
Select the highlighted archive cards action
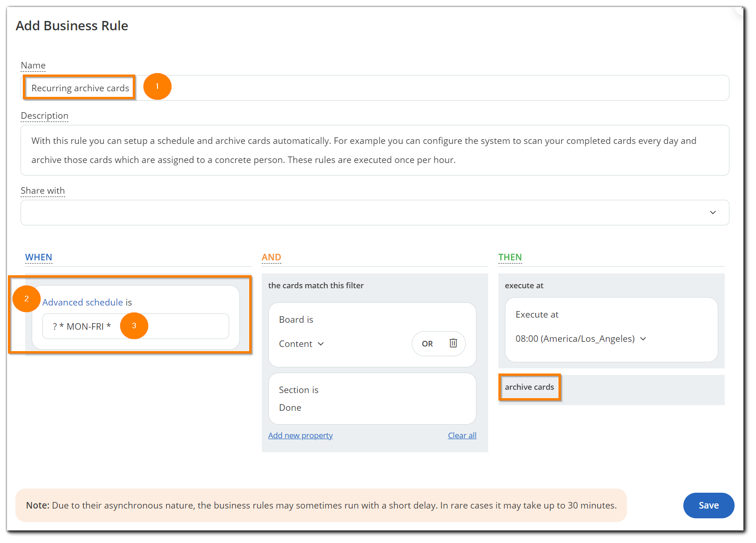click(530, 387)
